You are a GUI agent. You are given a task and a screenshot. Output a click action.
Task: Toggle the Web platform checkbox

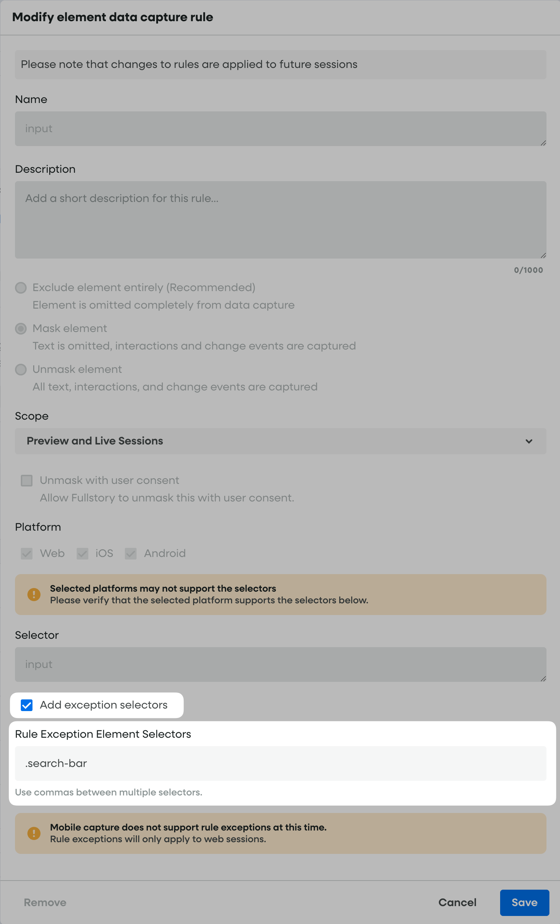[27, 554]
